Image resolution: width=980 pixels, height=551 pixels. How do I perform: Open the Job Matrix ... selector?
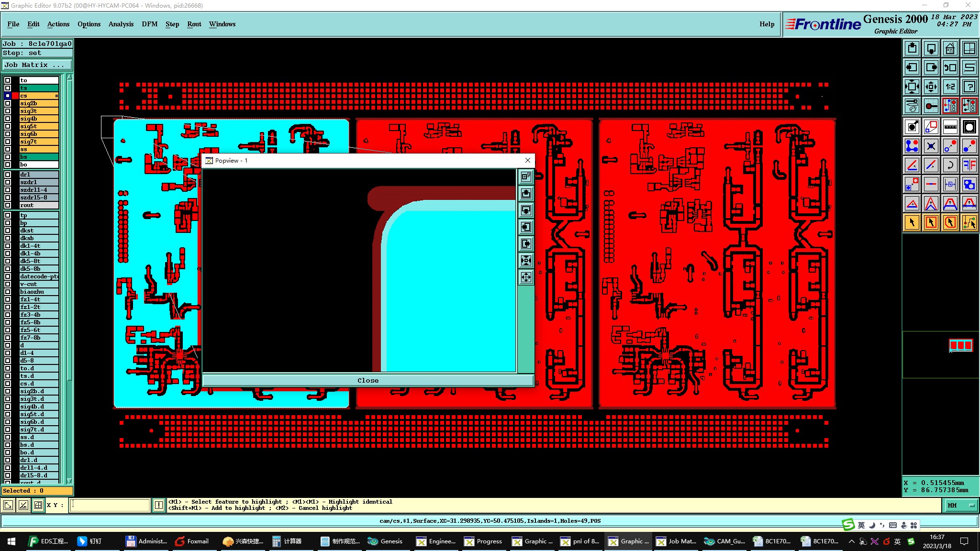pos(37,65)
